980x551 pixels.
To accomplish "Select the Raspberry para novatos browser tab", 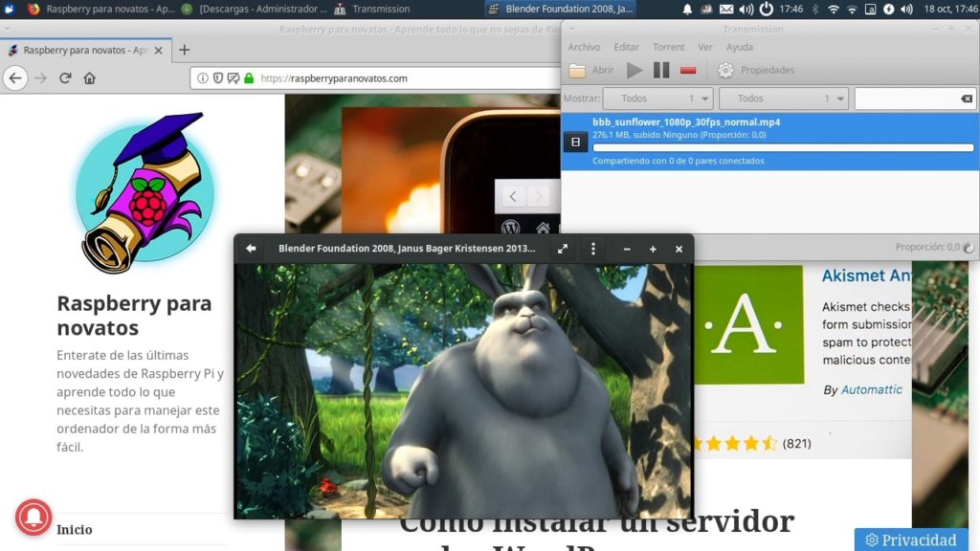I will tap(85, 50).
